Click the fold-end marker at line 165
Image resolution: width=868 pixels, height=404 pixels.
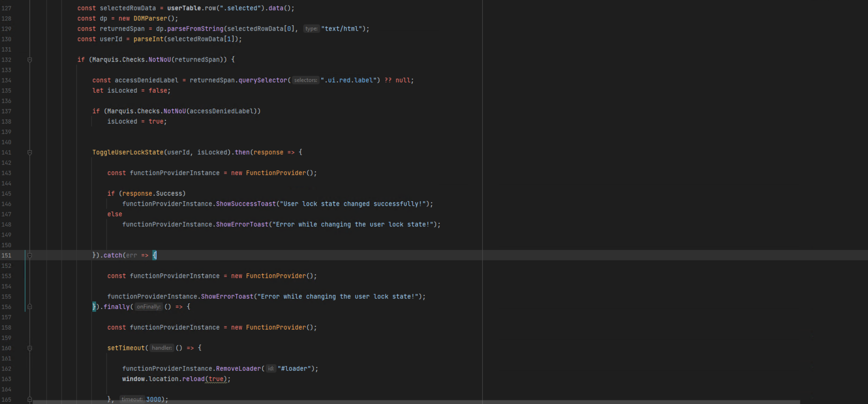[30, 399]
